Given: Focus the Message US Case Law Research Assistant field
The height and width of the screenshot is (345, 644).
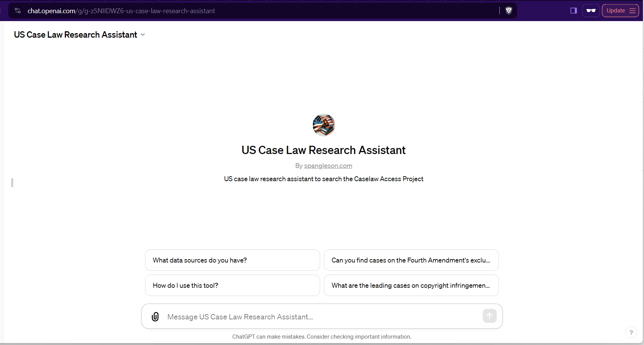Looking at the screenshot, I should coord(322,317).
